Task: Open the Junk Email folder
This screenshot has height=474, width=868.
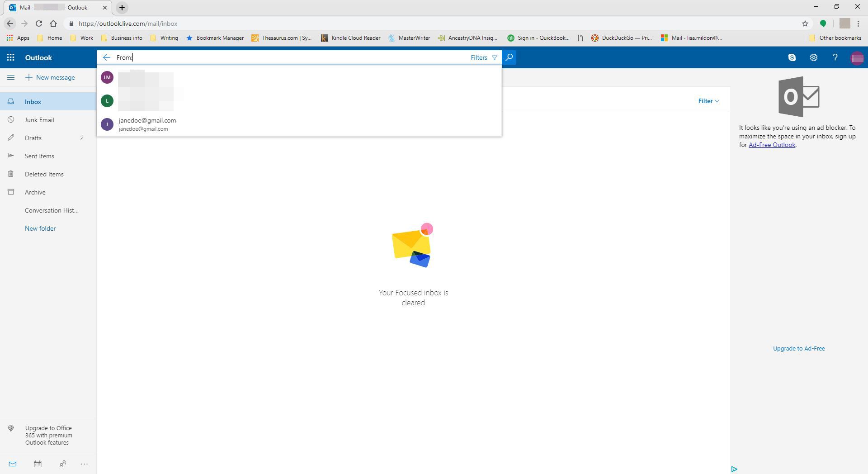Action: 48,120
